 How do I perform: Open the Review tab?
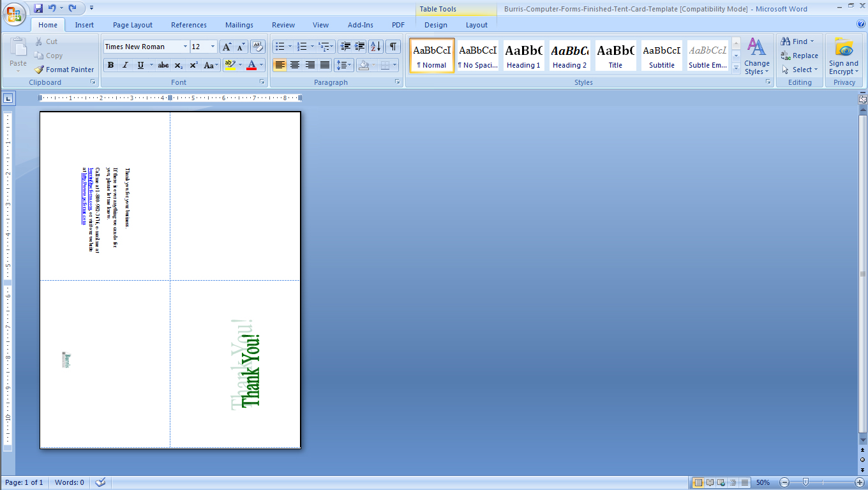tap(283, 25)
